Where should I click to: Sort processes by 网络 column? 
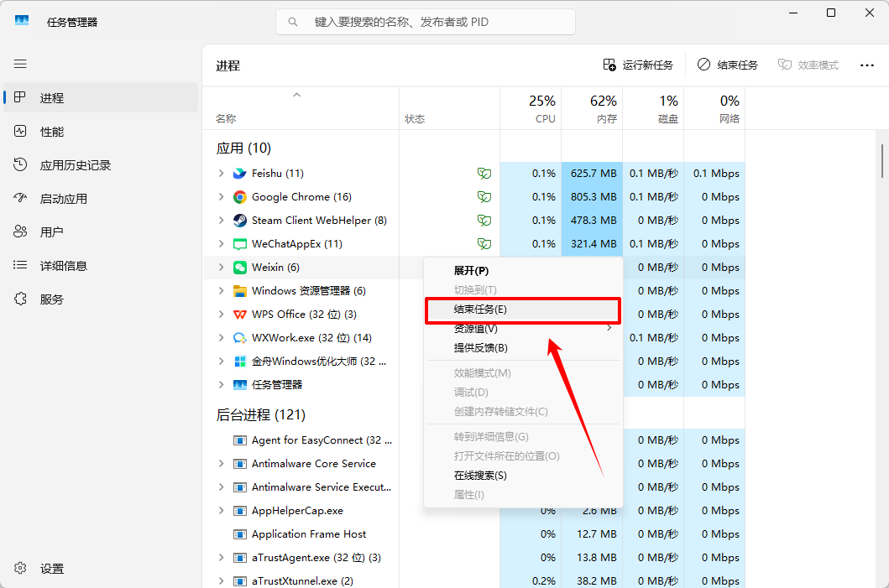pyautogui.click(x=714, y=109)
